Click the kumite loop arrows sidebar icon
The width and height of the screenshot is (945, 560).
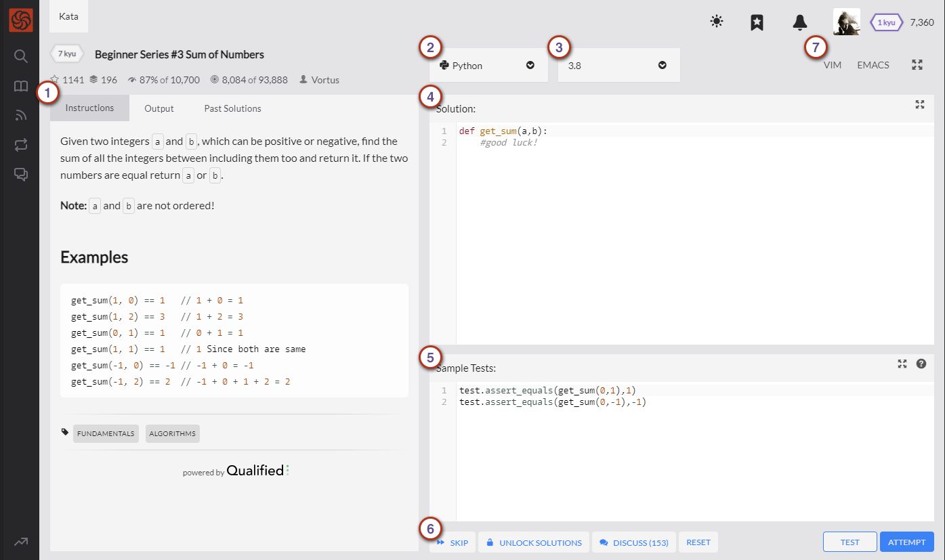click(20, 144)
